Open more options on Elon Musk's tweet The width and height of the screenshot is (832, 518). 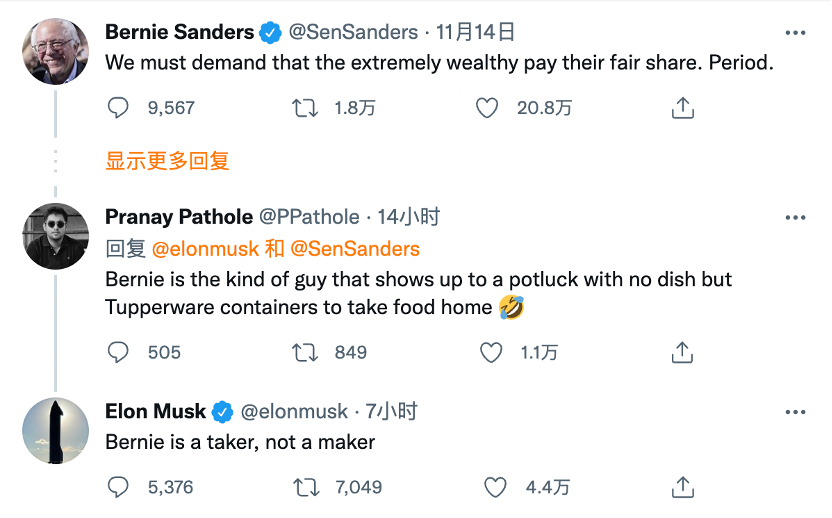[795, 411]
